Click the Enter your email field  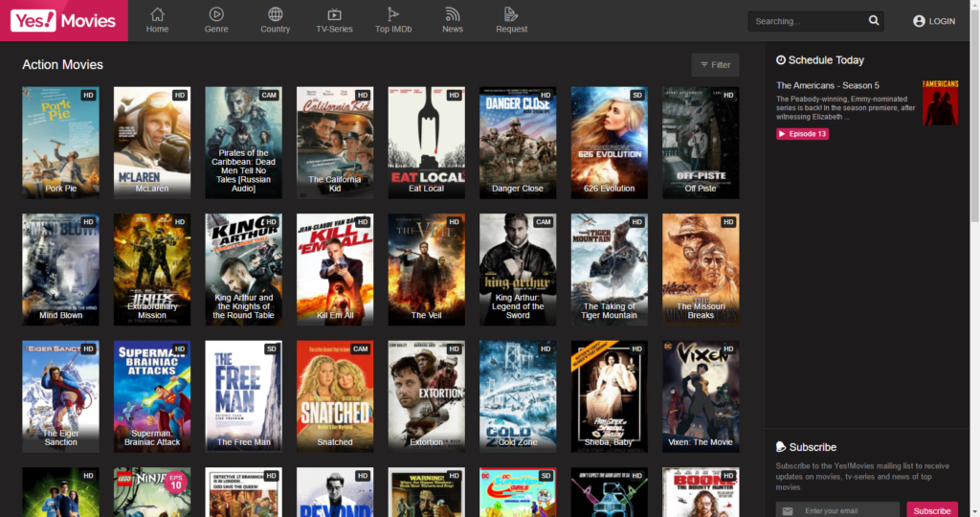837,510
